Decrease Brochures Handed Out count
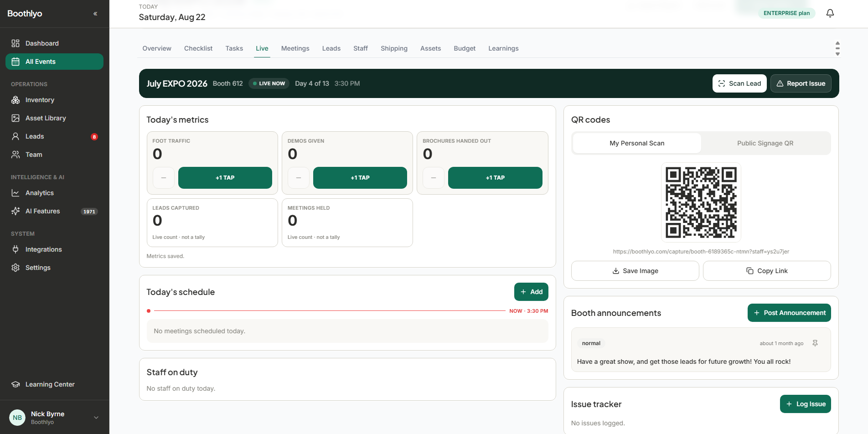The width and height of the screenshot is (868, 434). (434, 178)
